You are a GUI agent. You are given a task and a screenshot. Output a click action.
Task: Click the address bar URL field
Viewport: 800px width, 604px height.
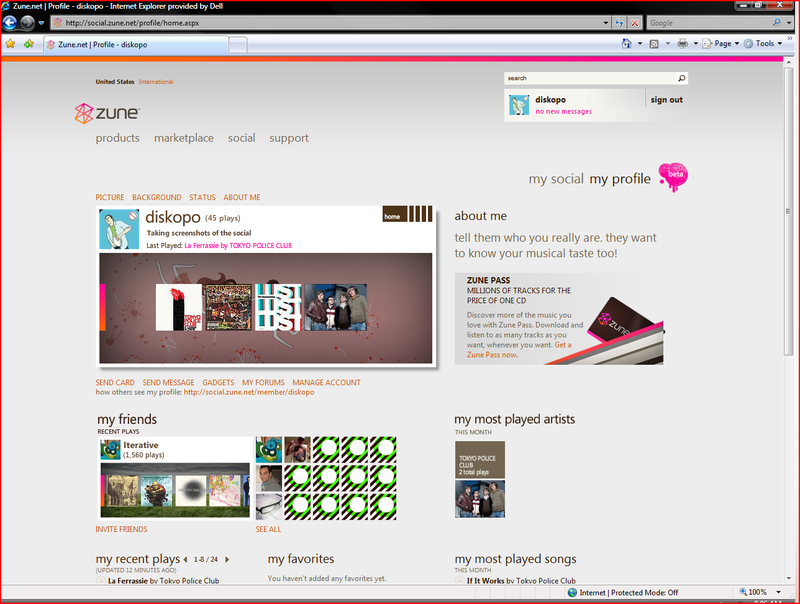tap(327, 22)
